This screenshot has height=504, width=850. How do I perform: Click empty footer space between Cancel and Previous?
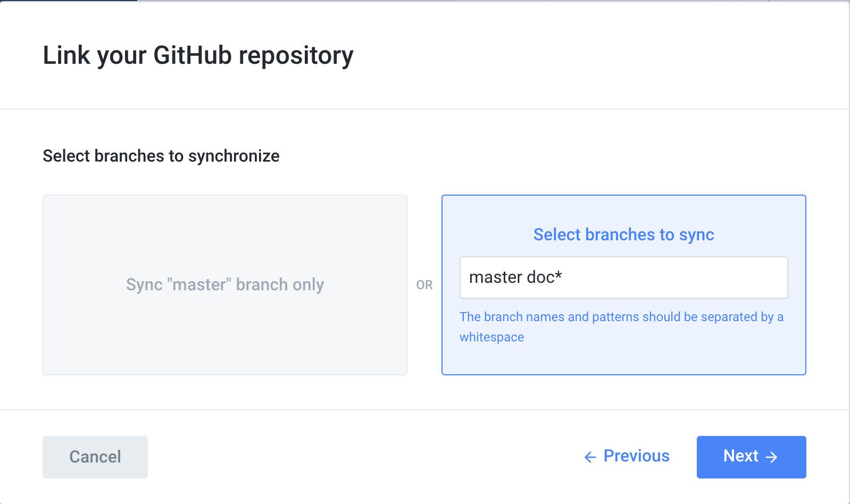[362, 457]
